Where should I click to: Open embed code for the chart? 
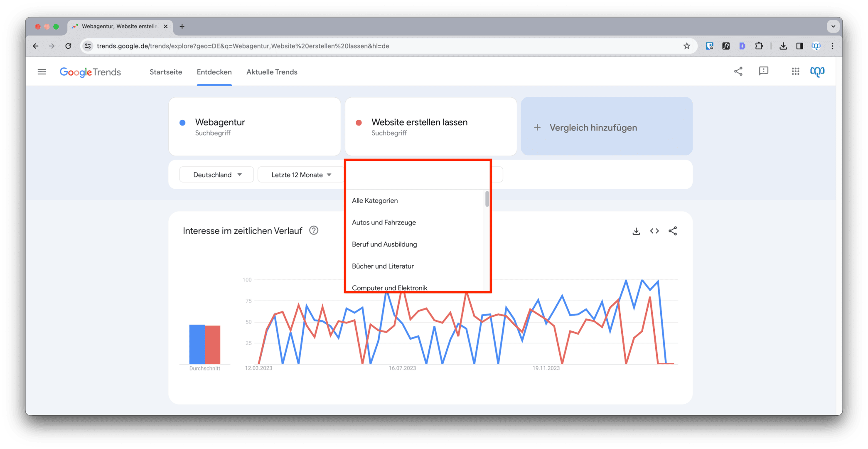tap(654, 231)
